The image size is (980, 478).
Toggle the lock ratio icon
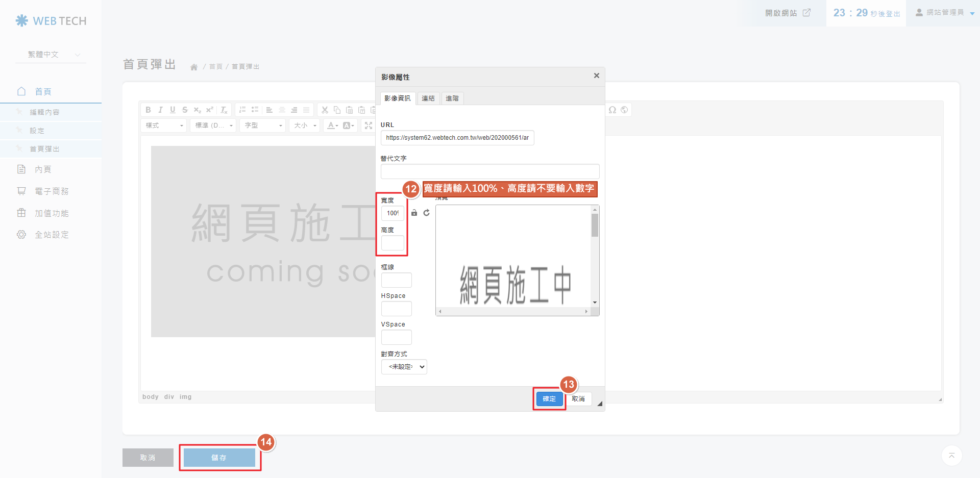pos(414,213)
